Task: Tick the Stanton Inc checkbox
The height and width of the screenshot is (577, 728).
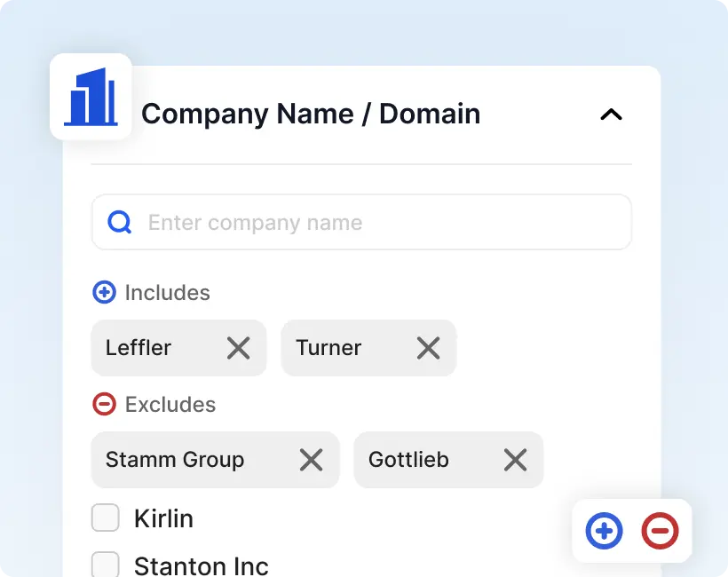Action: [x=106, y=565]
